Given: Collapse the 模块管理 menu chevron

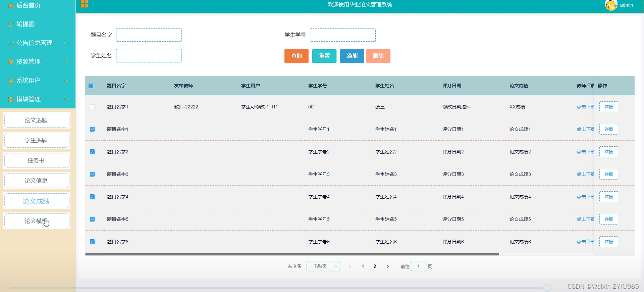Looking at the screenshot, I should [x=66, y=99].
